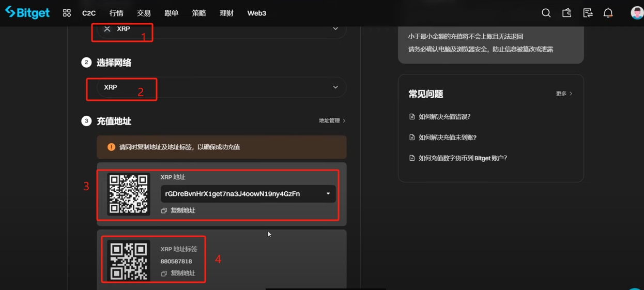Click document icon beside 如何解决充值错误
This screenshot has width=644, height=290.
click(412, 117)
